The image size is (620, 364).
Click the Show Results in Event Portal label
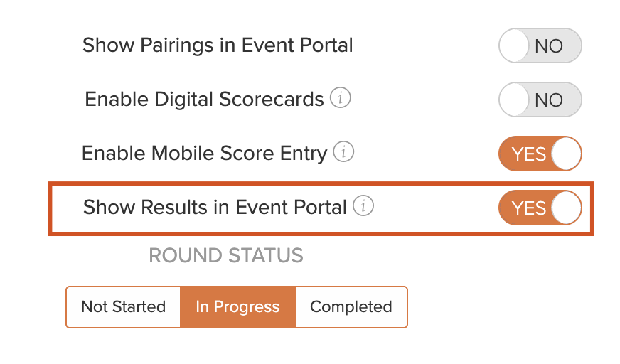(215, 207)
